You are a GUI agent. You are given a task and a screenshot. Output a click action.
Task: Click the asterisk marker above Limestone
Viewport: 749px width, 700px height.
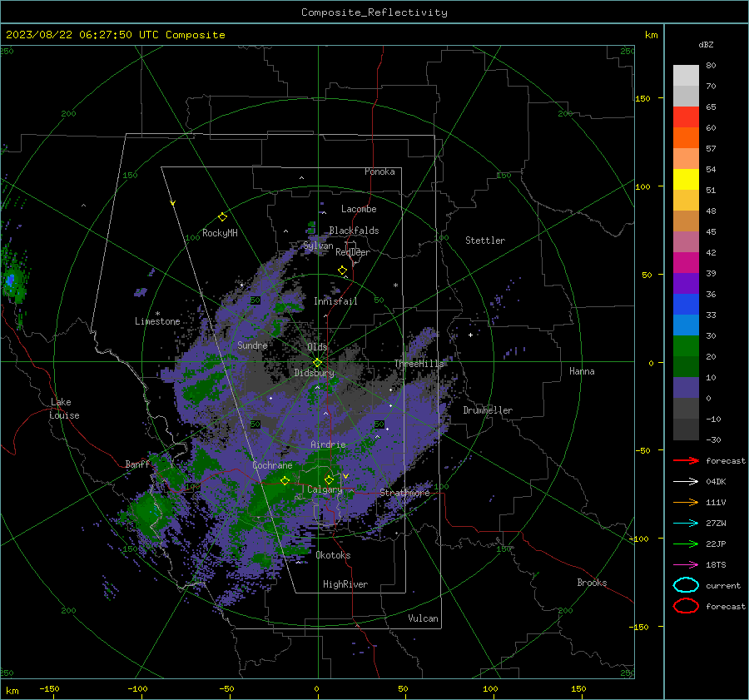click(157, 314)
